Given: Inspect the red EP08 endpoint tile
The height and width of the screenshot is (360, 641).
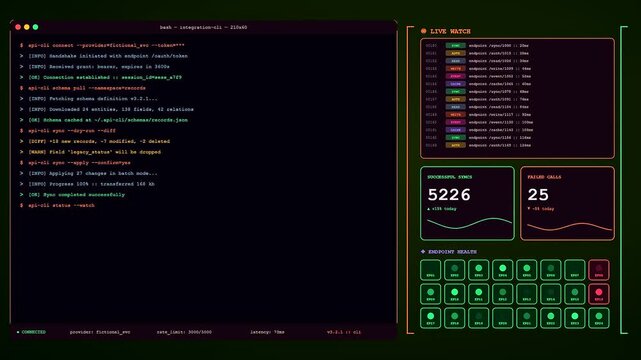Looking at the screenshot, I should [599, 270].
